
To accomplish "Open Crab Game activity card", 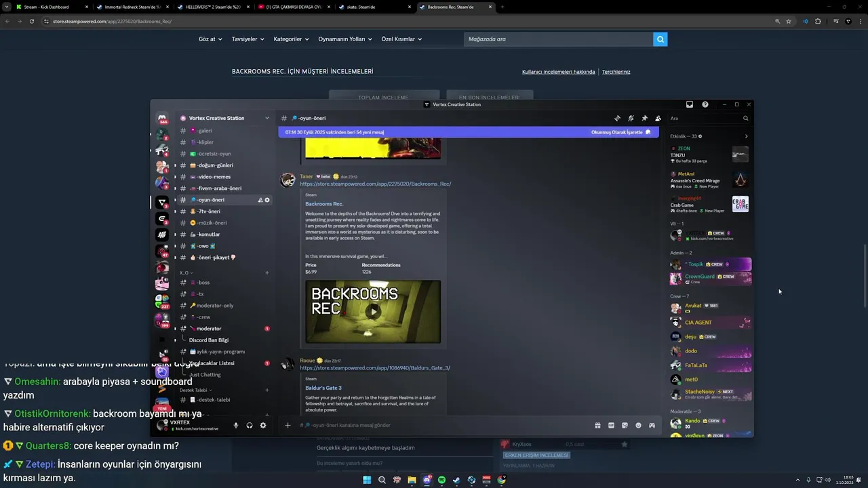I will click(709, 204).
